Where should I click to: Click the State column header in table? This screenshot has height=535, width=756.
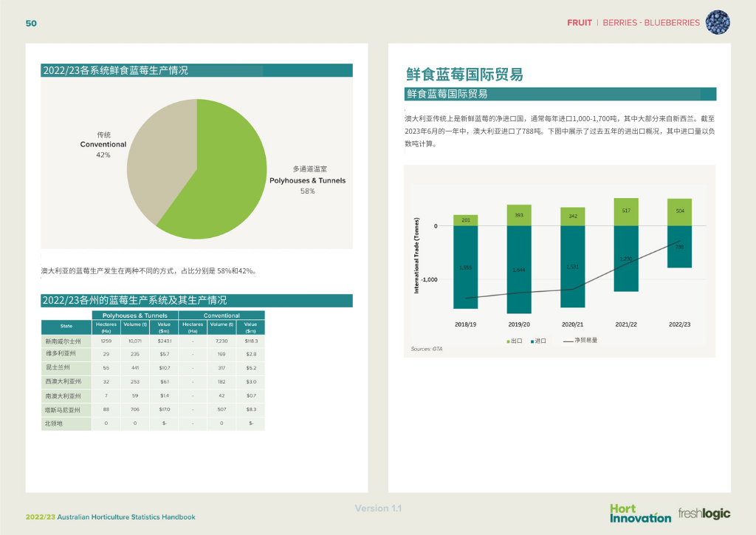point(66,326)
